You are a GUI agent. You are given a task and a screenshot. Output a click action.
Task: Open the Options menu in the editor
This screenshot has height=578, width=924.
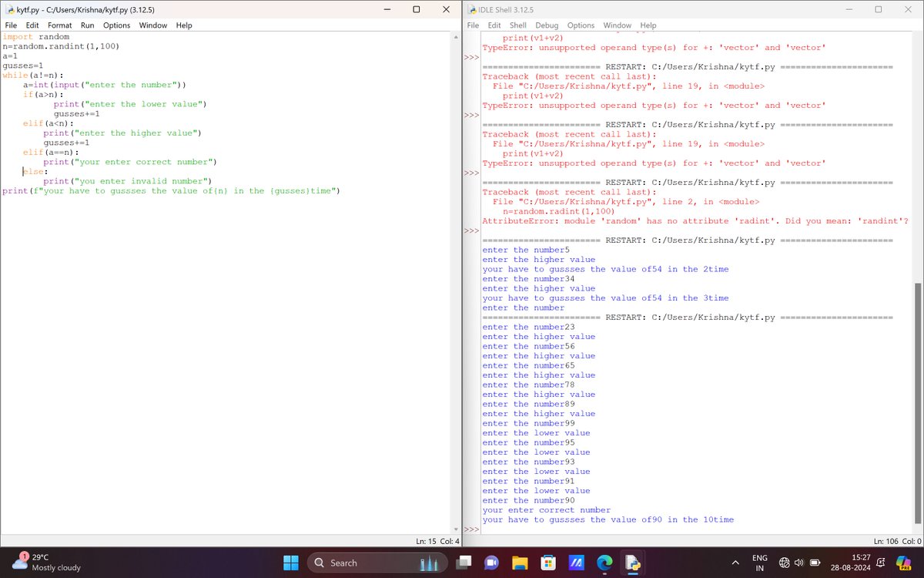coord(116,25)
